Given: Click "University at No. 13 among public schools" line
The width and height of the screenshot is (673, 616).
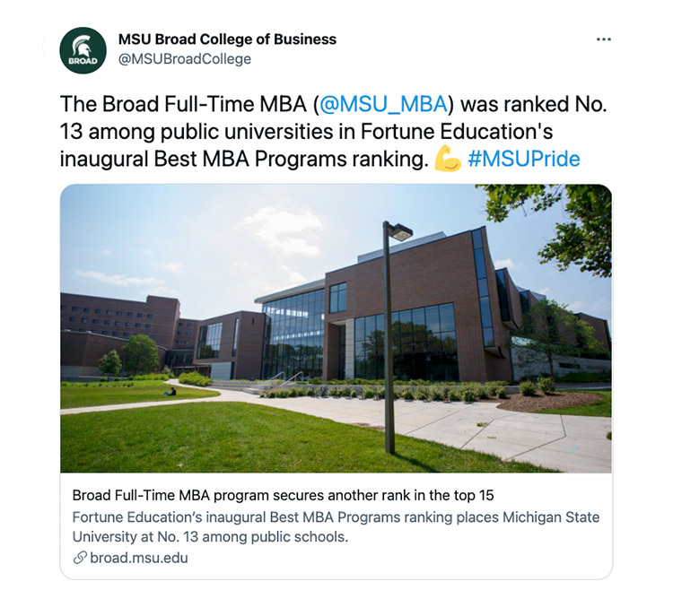Looking at the screenshot, I should pyautogui.click(x=209, y=537).
